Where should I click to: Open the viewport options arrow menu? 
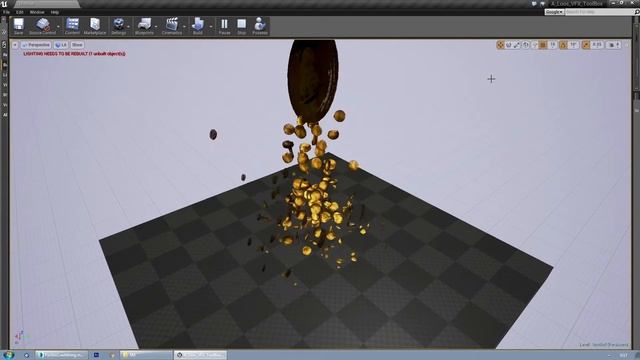15,45
